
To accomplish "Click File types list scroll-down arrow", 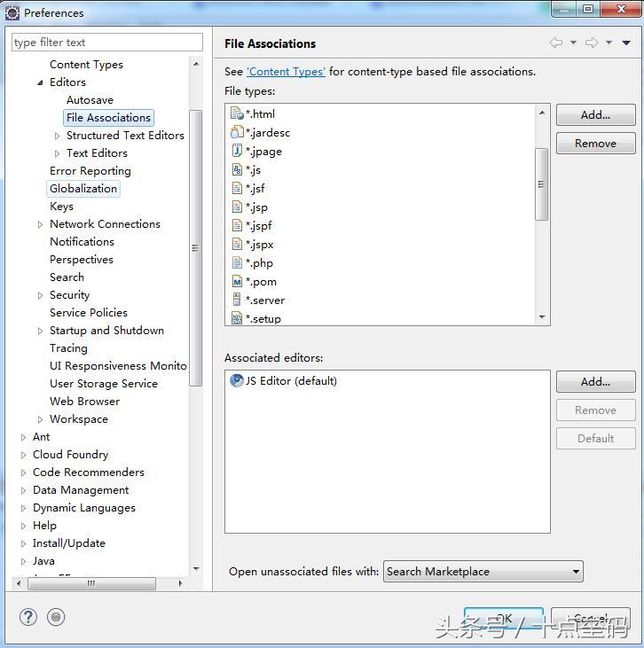I will (x=542, y=317).
